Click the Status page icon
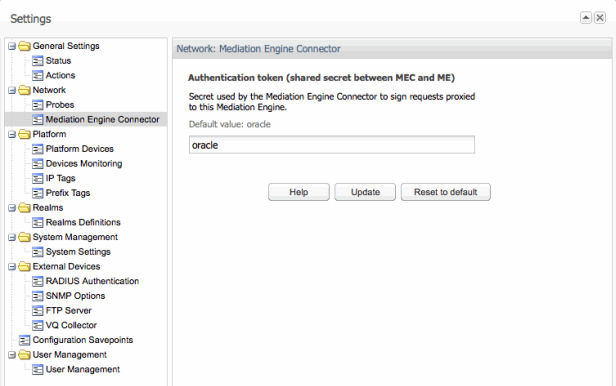616x386 pixels. [37, 61]
